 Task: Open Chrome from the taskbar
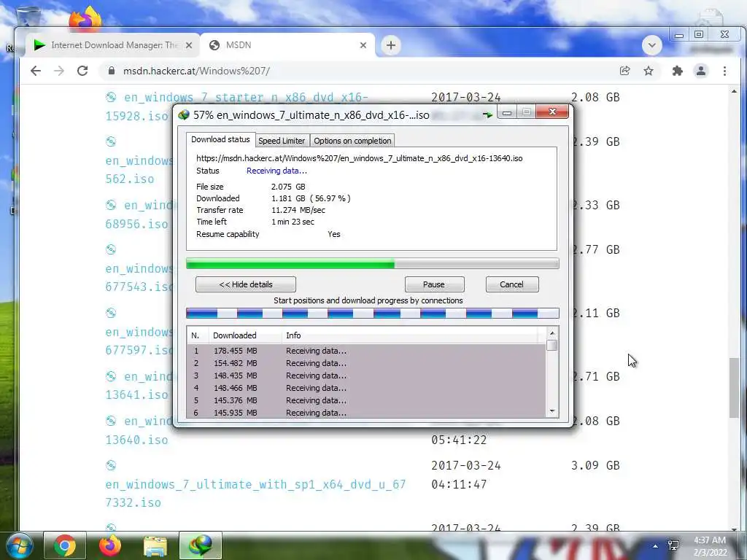coord(65,545)
